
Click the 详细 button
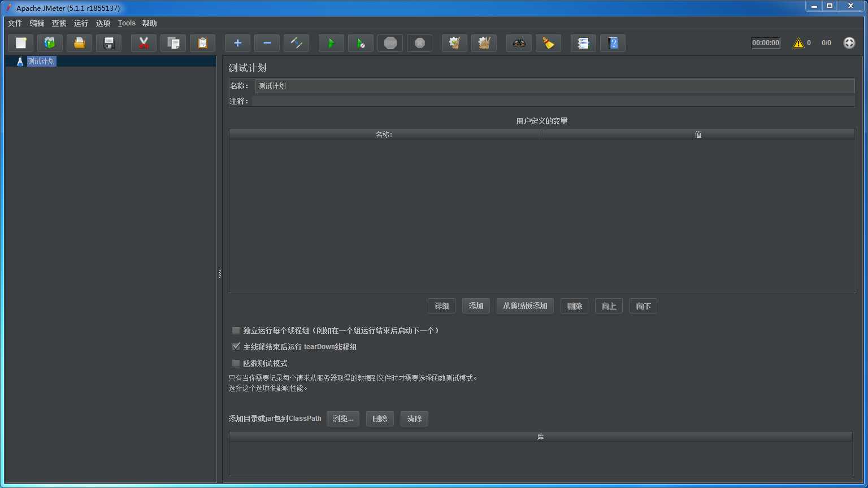[442, 306]
